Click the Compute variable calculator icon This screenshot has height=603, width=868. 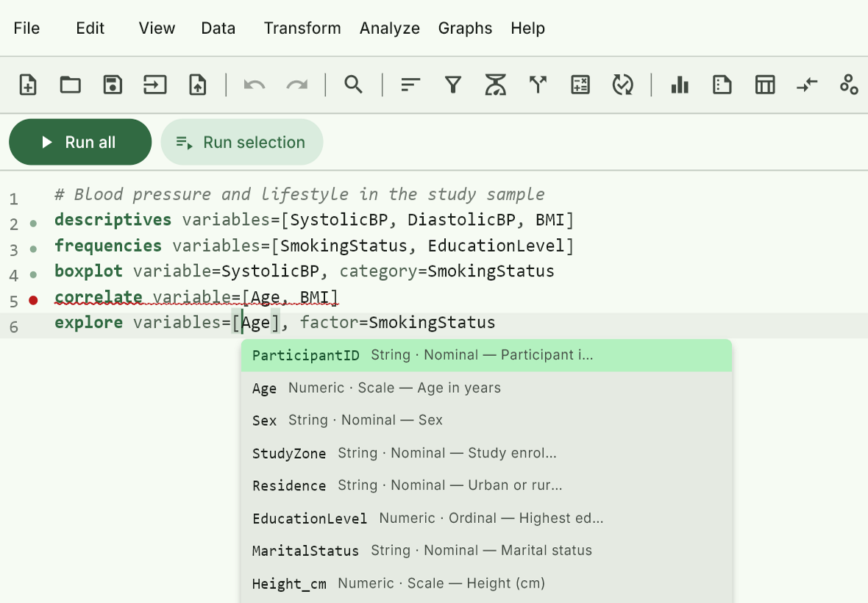coord(580,85)
